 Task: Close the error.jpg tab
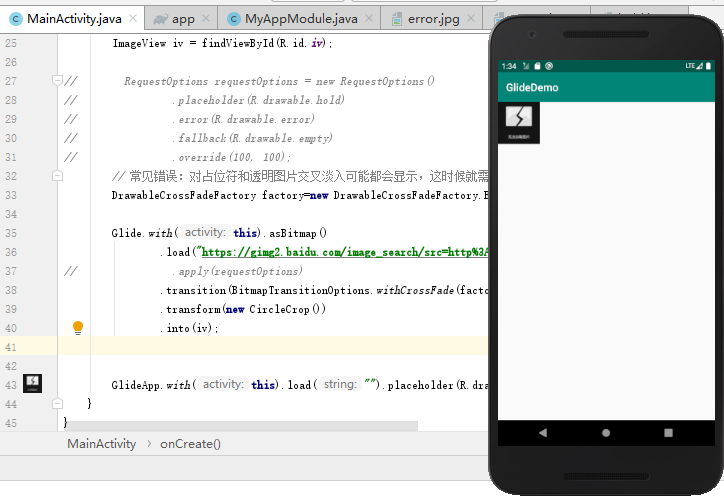[471, 18]
